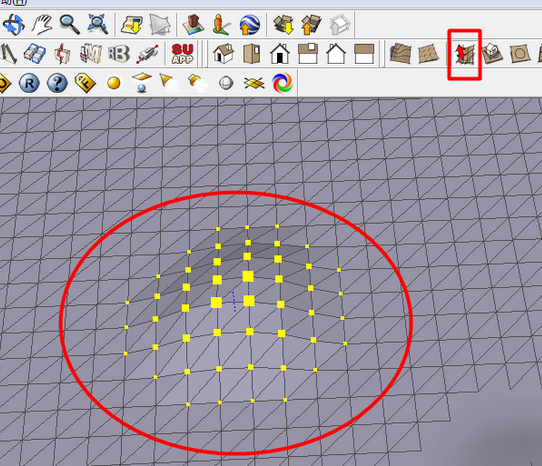Select the Zoom magnifier tool
542x466 pixels.
tap(69, 25)
